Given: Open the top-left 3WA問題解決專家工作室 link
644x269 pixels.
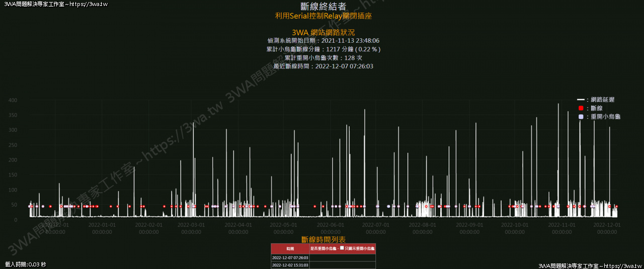Looking at the screenshot, I should (55, 4).
